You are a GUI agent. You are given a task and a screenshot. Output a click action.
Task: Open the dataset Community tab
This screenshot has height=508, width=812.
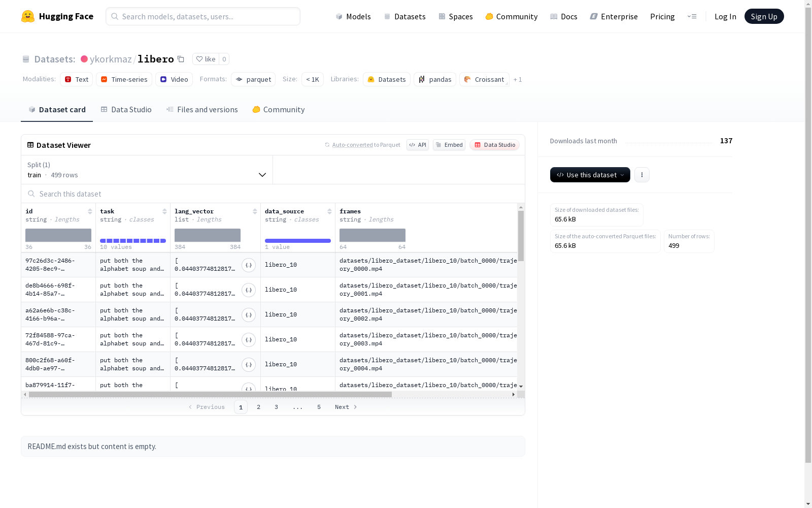(x=279, y=110)
